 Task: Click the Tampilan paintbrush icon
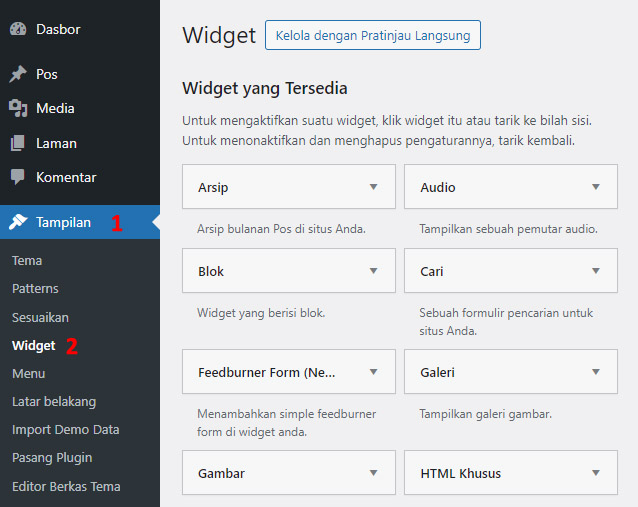(18, 222)
